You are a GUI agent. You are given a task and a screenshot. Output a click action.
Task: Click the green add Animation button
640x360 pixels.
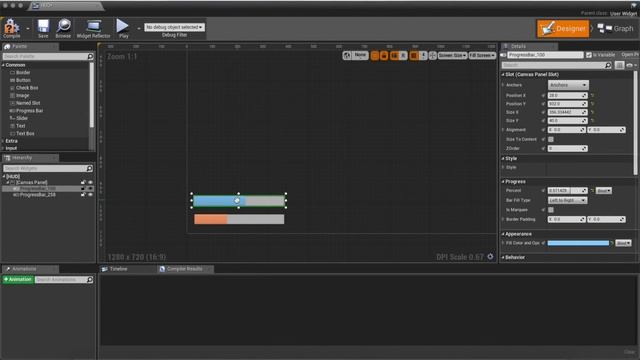(x=18, y=280)
